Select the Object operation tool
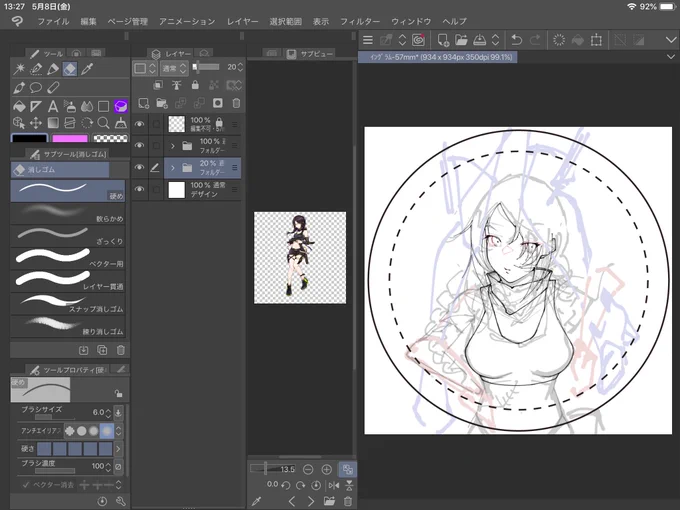 click(19, 123)
